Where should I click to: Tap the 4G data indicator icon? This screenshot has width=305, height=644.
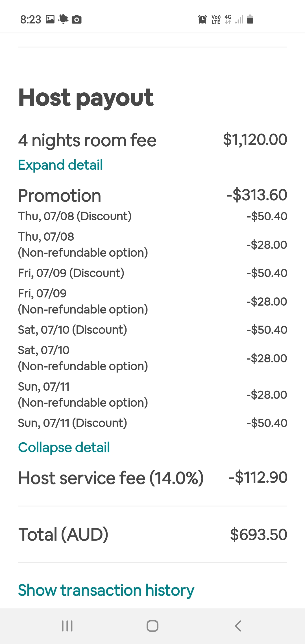228,19
